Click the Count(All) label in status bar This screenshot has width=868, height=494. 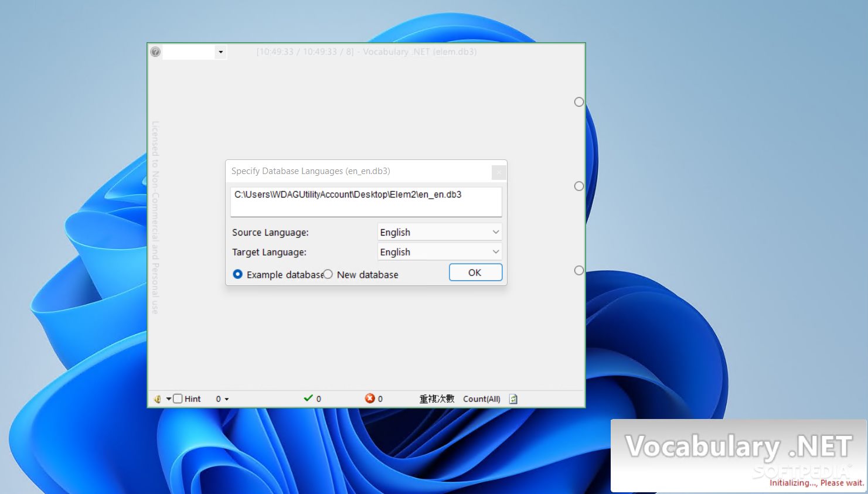tap(482, 399)
